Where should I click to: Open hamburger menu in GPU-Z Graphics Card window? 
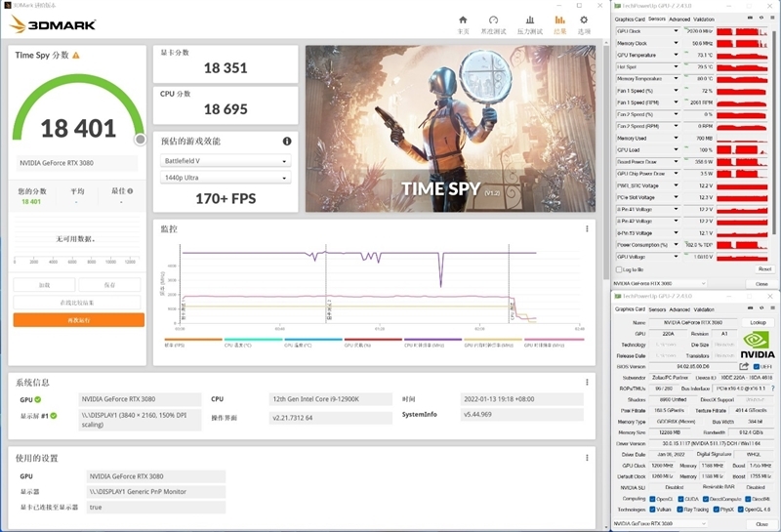771,308
